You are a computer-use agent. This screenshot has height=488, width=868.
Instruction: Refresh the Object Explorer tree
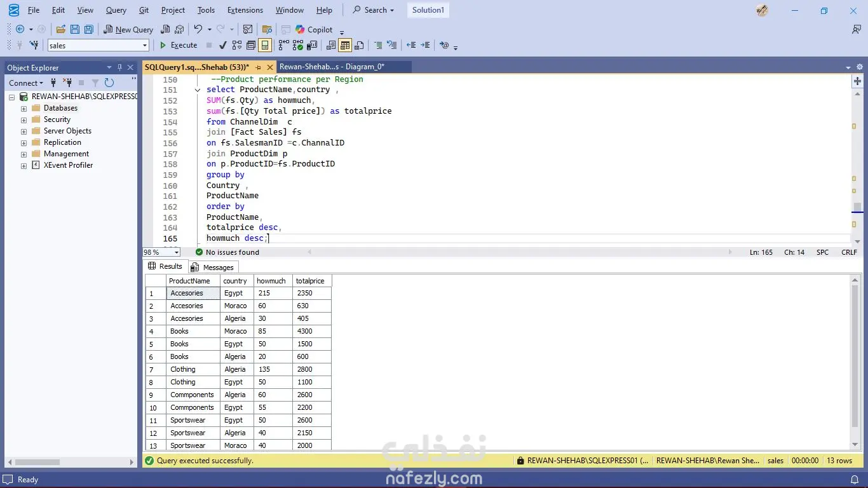click(x=109, y=83)
